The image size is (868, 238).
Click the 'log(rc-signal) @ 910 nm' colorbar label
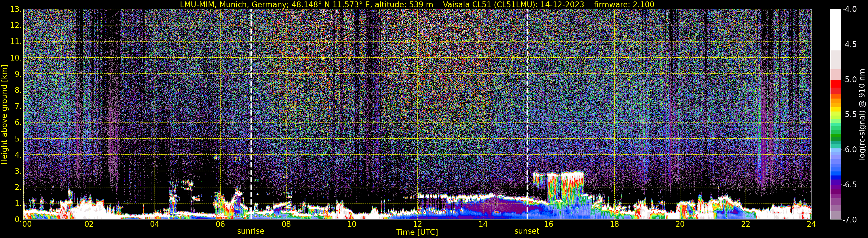tap(862, 114)
